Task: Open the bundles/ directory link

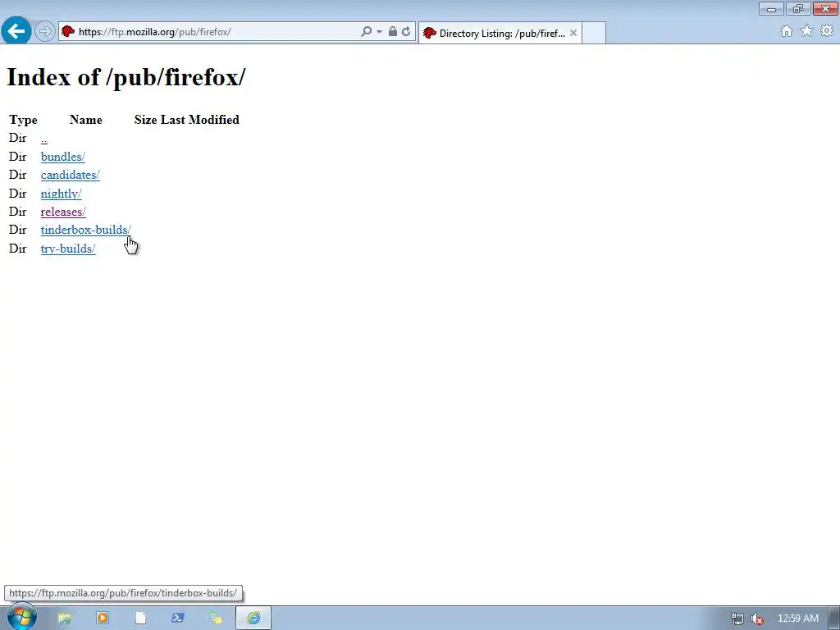Action: [x=62, y=157]
